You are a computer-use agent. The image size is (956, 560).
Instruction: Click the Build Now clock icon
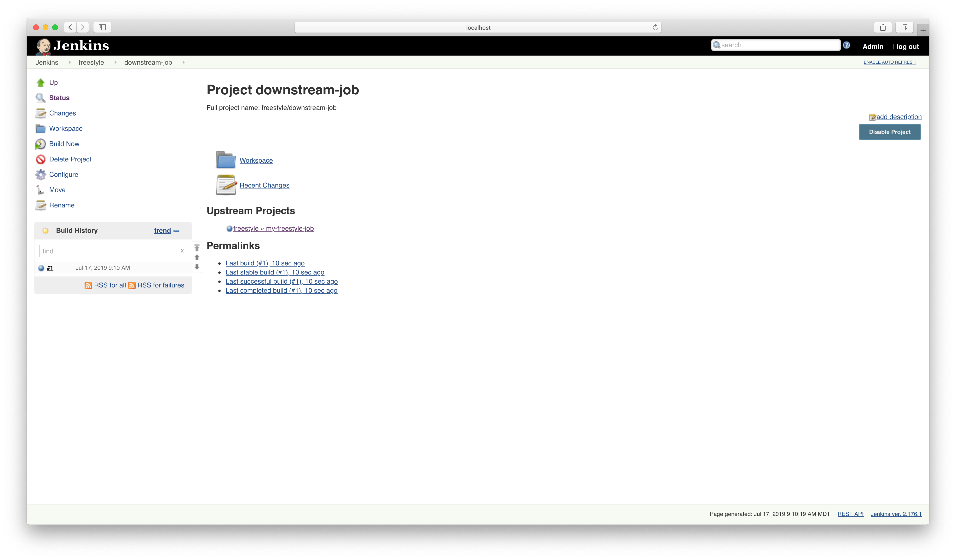(40, 144)
